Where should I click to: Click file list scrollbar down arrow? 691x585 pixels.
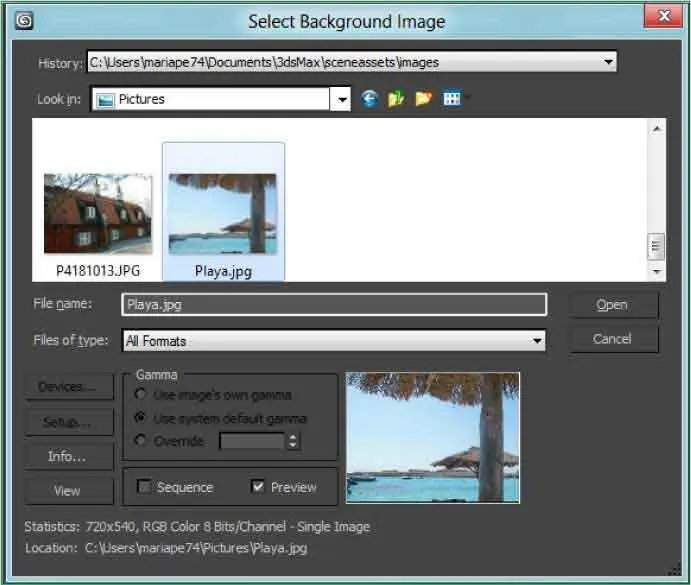(x=657, y=272)
